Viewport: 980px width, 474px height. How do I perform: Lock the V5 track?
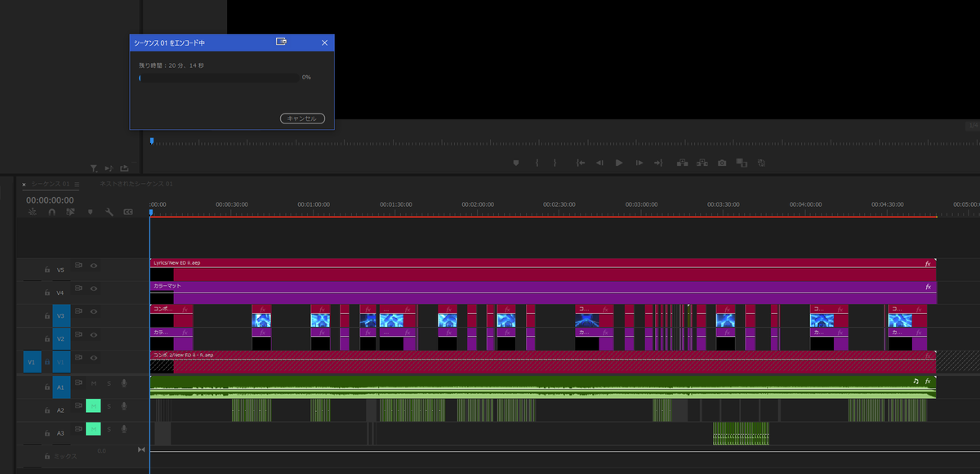[47, 270]
